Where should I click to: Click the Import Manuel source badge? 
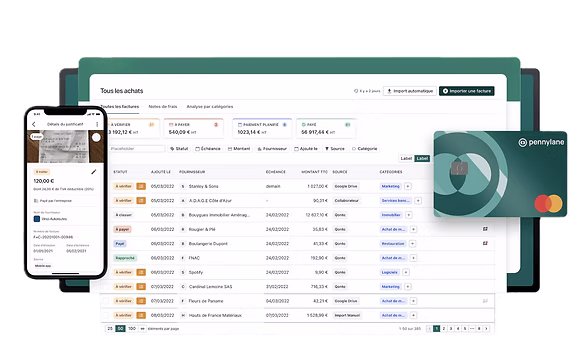(347, 315)
